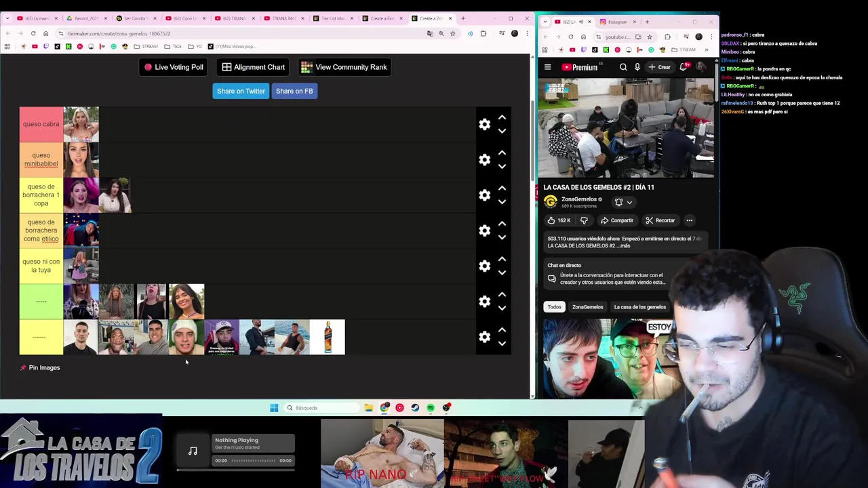
Task: Reload the tiermaker page
Action: point(34,33)
